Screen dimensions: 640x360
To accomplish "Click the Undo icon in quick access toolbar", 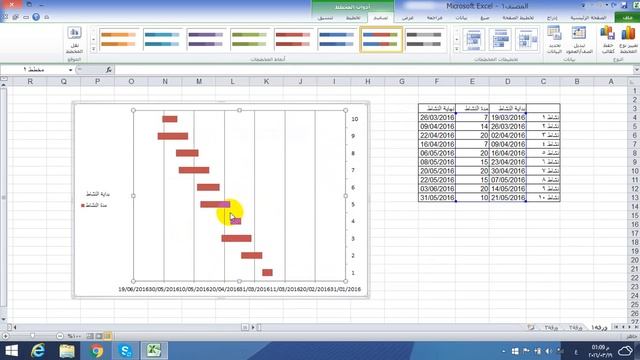I will pyautogui.click(x=613, y=6).
